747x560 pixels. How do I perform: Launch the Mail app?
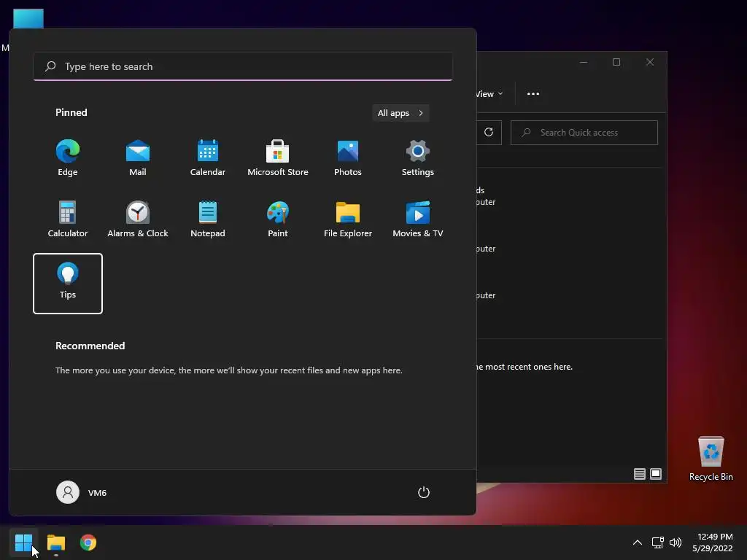coord(138,157)
